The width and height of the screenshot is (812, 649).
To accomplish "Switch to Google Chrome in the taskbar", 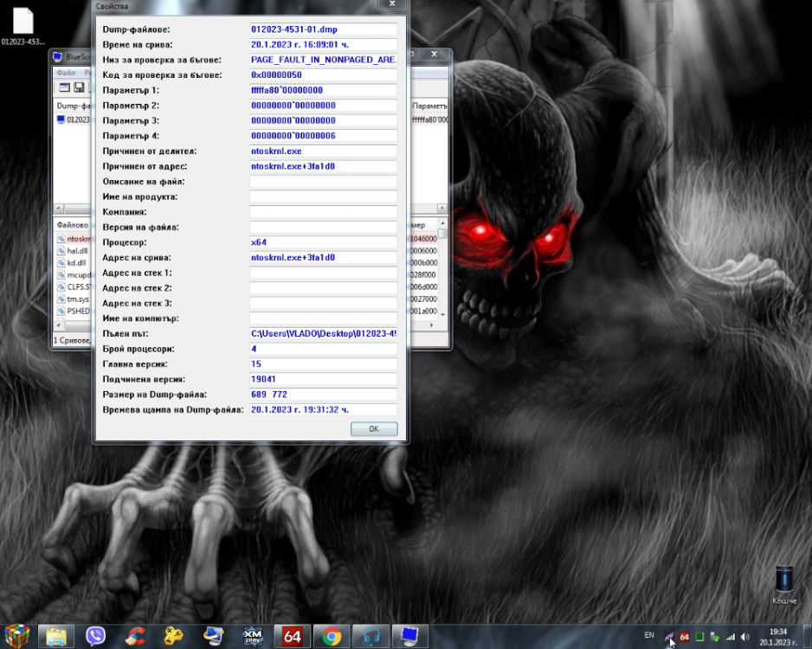I will (x=332, y=637).
